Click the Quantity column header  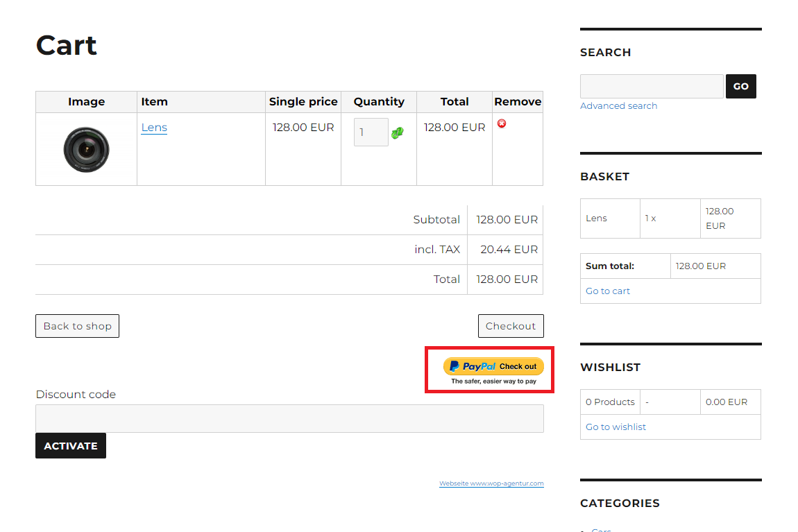click(x=379, y=102)
